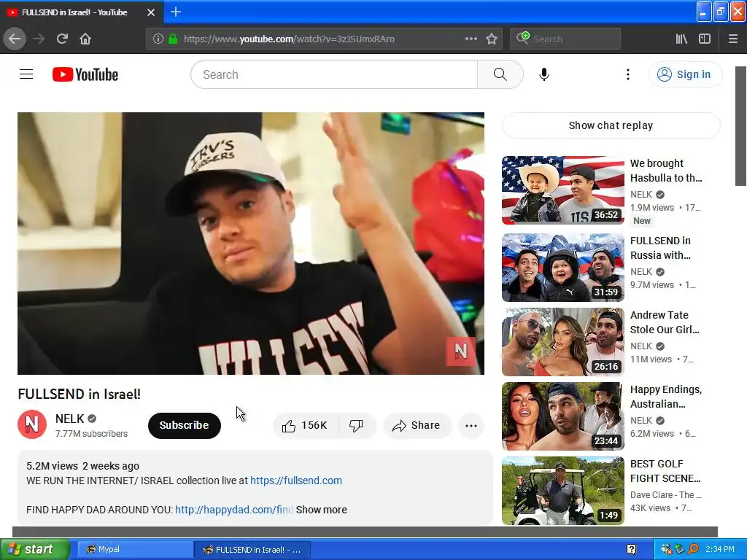Open the browser hamburger menu

click(x=732, y=39)
